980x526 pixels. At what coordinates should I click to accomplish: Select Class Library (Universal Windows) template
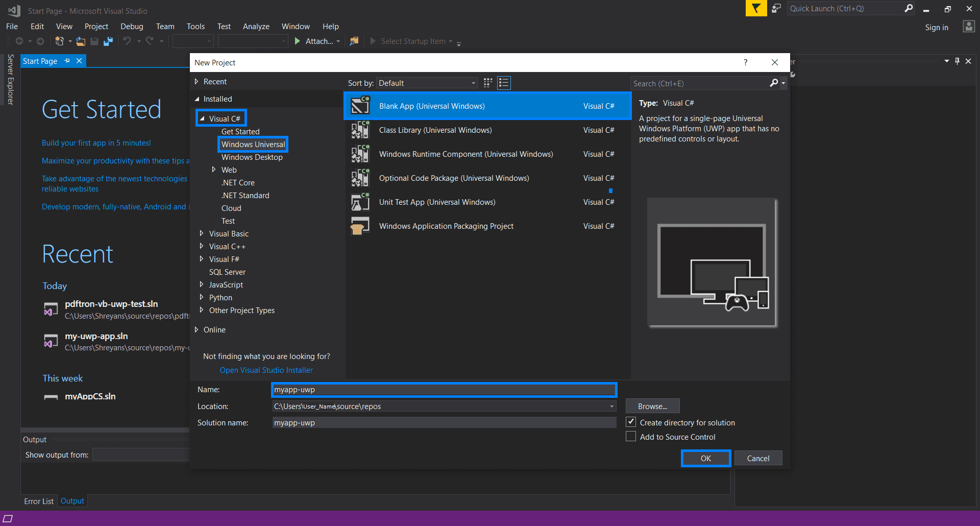(x=435, y=130)
